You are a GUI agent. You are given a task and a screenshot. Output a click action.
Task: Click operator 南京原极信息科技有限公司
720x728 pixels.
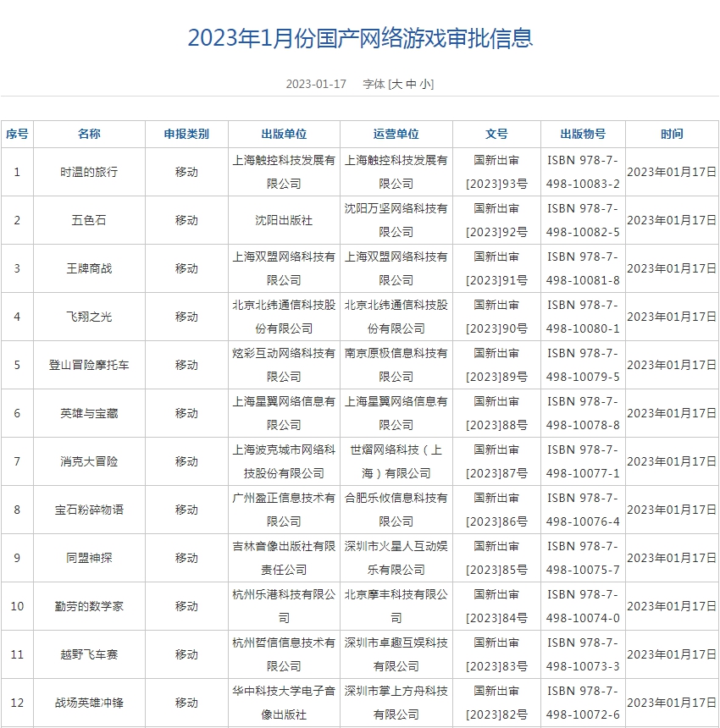tap(396, 366)
